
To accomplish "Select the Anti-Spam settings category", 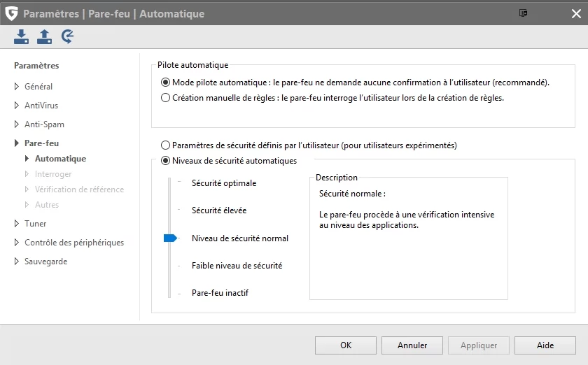I will [44, 124].
